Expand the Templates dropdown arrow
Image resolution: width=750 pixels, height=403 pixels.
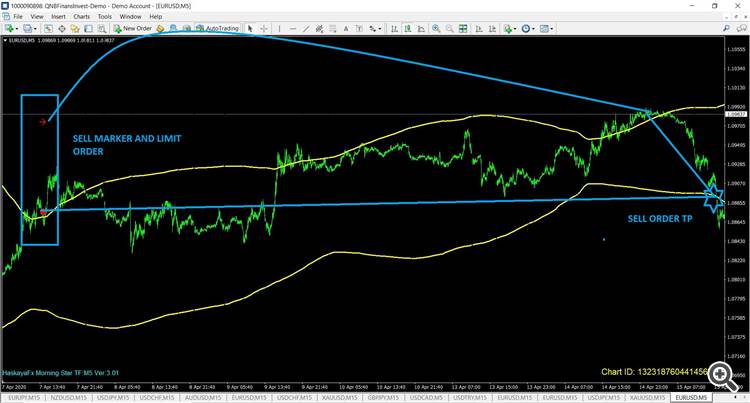pyautogui.click(x=552, y=29)
